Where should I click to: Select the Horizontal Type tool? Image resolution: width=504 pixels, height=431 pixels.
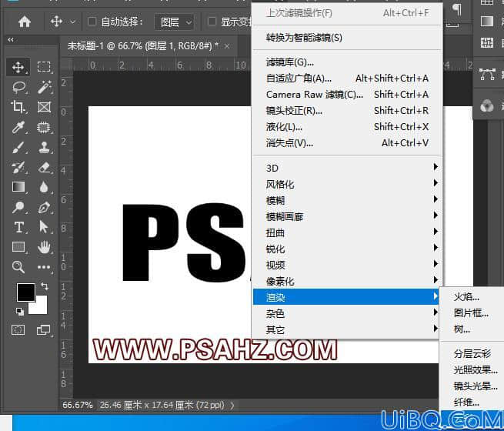18,227
